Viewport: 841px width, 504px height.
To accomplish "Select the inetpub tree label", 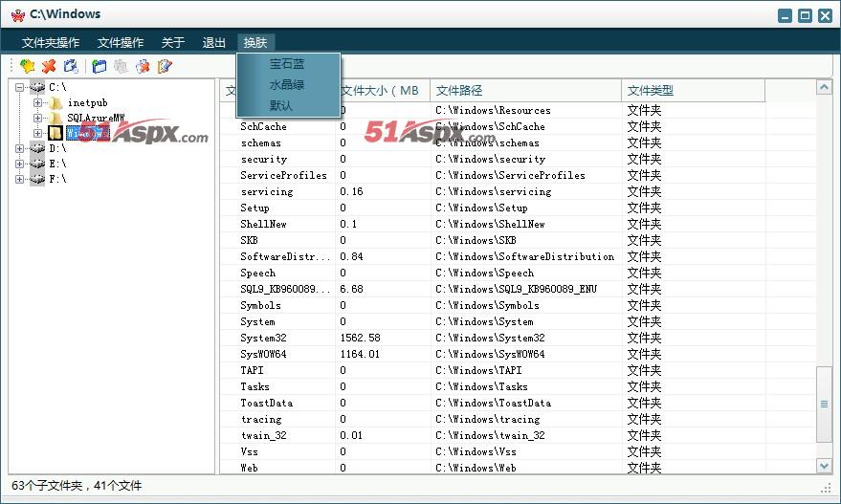I will click(87, 102).
